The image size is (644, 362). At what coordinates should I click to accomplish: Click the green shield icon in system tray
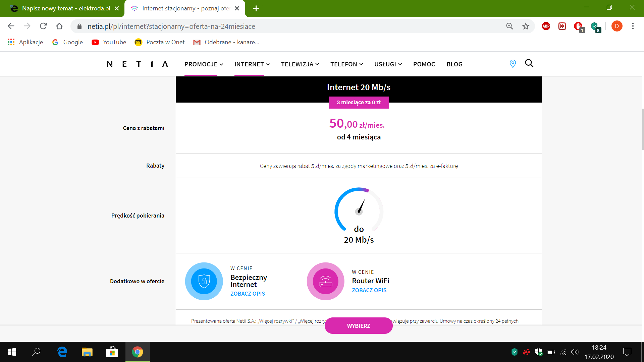(x=515, y=352)
